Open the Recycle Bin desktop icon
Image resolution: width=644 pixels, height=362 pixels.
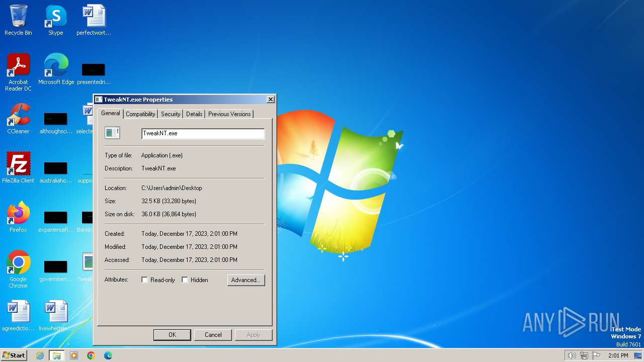[18, 20]
